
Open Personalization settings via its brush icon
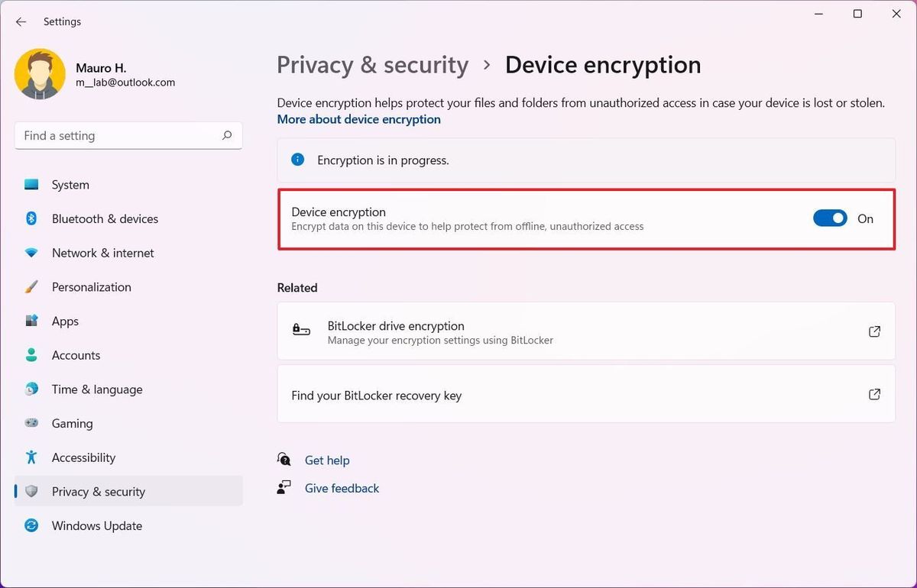click(31, 286)
